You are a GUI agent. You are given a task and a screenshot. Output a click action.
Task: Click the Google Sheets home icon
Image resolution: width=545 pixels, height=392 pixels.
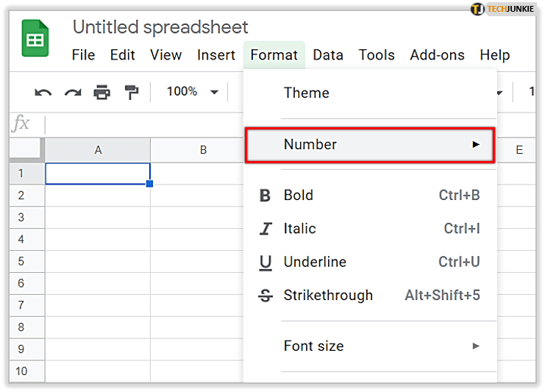(33, 42)
